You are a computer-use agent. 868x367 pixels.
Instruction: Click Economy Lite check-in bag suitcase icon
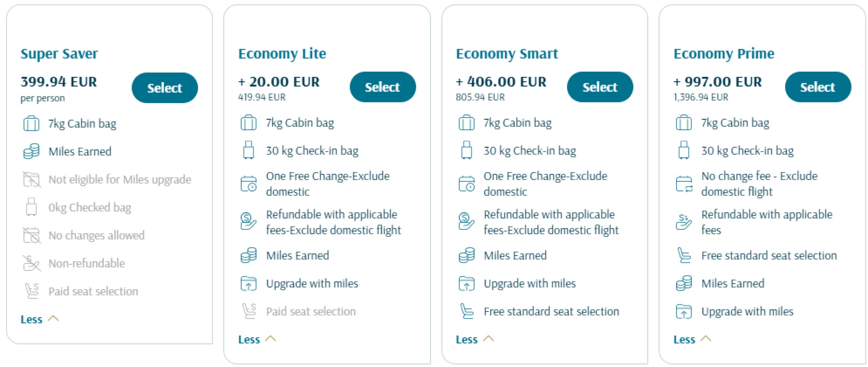pyautogui.click(x=249, y=150)
